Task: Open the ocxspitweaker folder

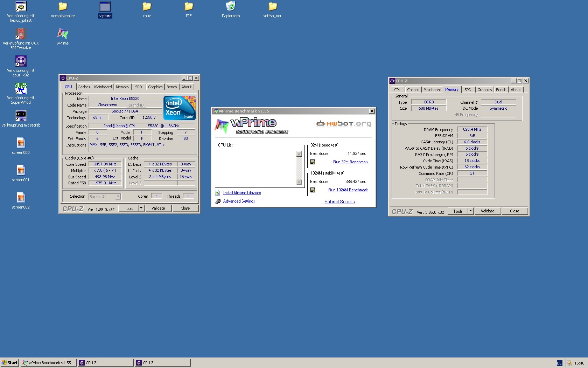Action: pos(63,7)
